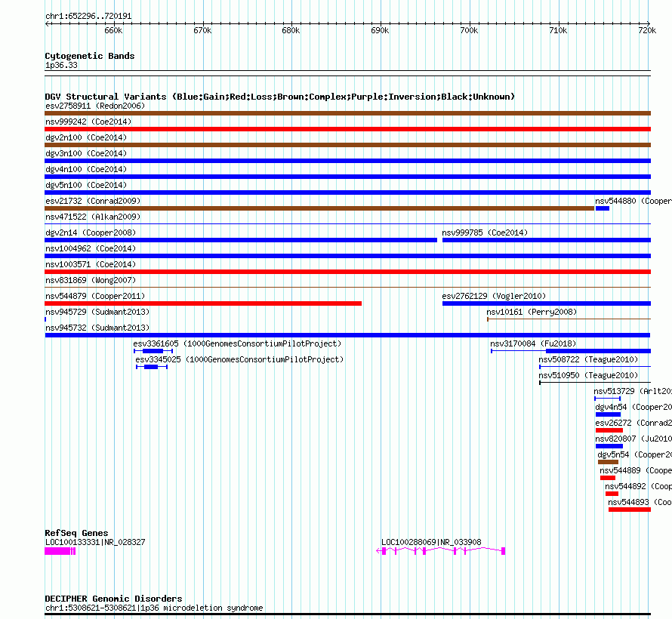
Task: Open nsv945732 (Sudmant2013) variant
Action: (97, 328)
